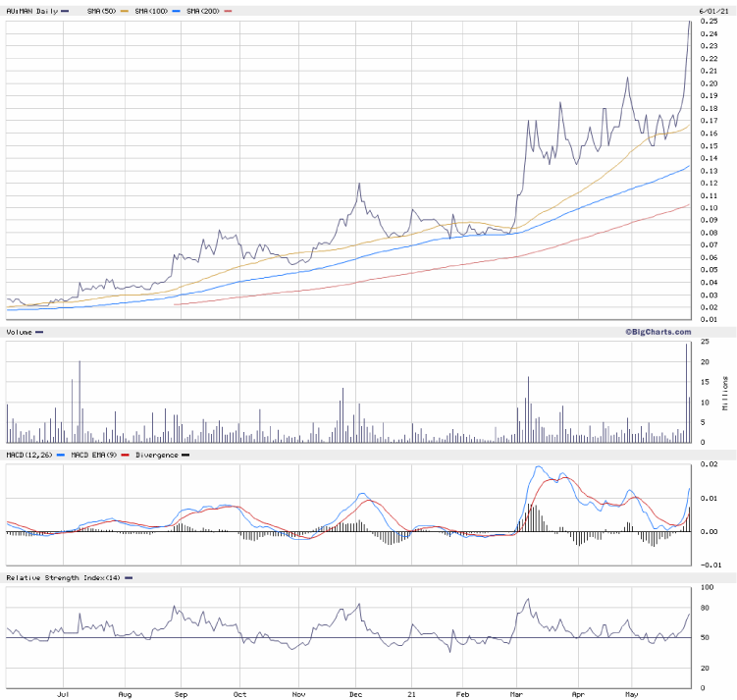This screenshot has width=737, height=700.
Task: Click the SMA(200) legend label
Action: (x=205, y=11)
